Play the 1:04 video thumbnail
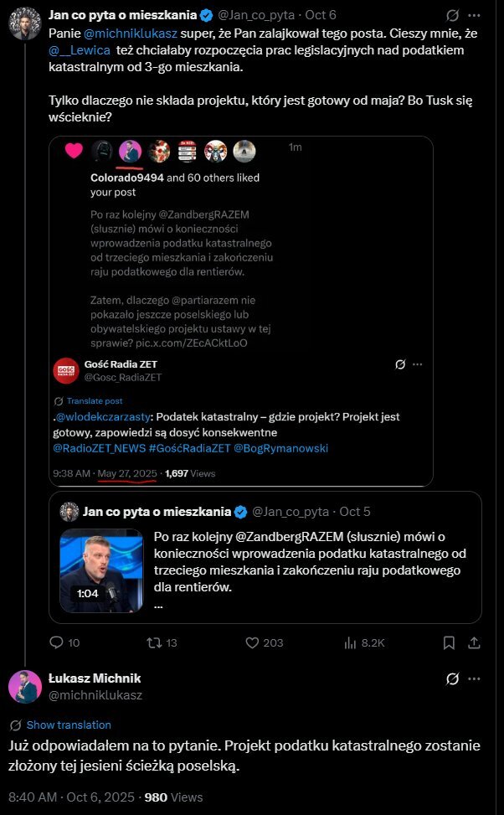The height and width of the screenshot is (815, 504). point(101,570)
